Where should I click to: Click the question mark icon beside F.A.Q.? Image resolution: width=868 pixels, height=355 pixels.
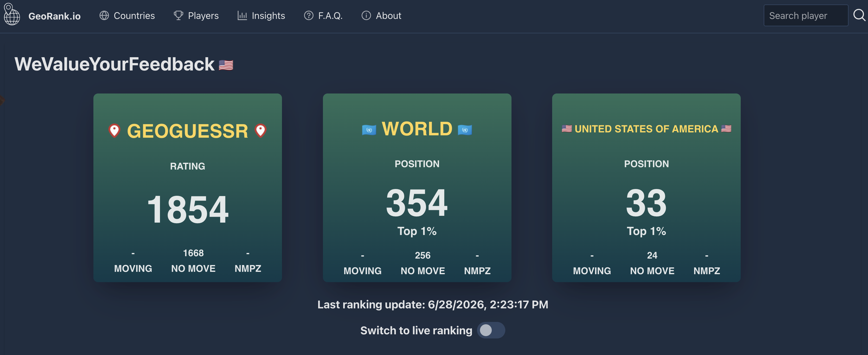(x=309, y=16)
